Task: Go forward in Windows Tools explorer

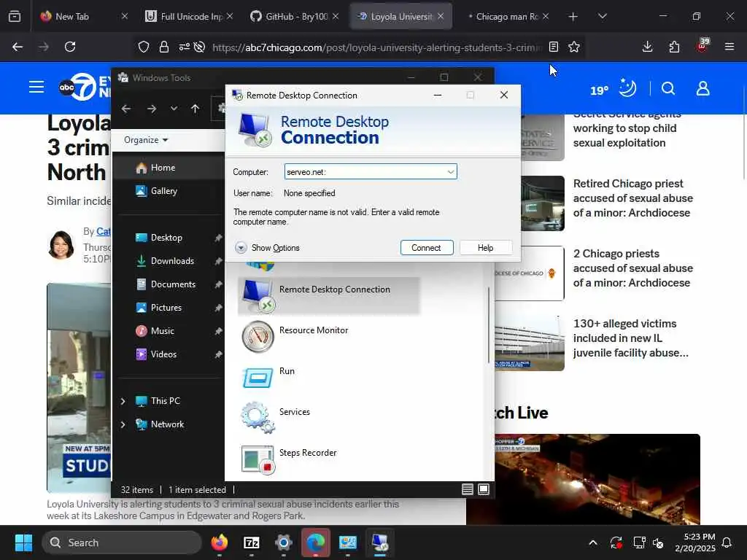Action: (x=152, y=109)
